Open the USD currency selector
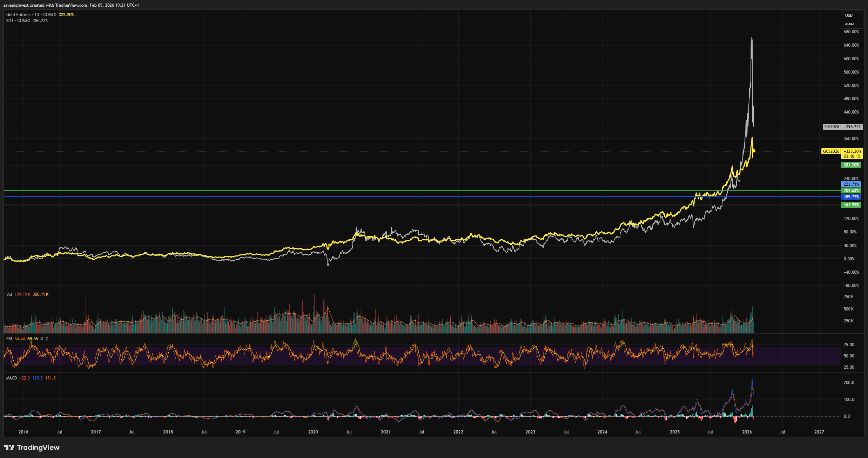The image size is (868, 458). tap(849, 15)
